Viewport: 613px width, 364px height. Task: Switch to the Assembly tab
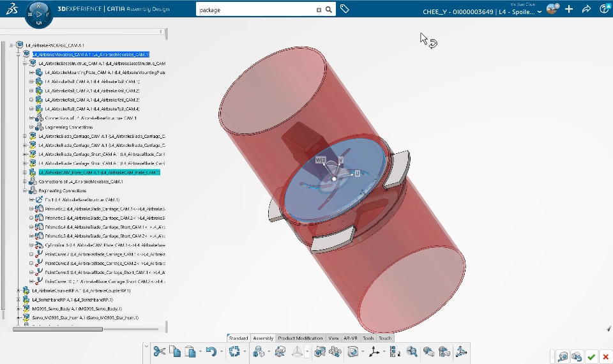(x=263, y=338)
